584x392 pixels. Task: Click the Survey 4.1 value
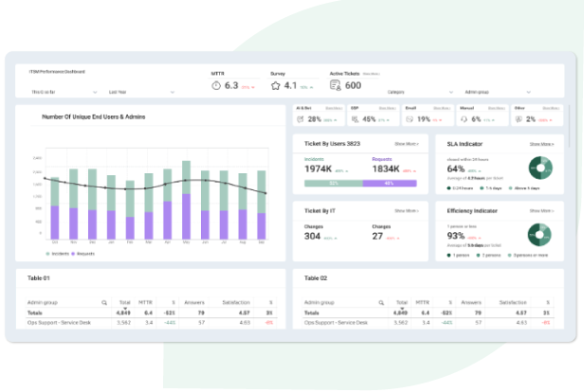[x=290, y=85]
